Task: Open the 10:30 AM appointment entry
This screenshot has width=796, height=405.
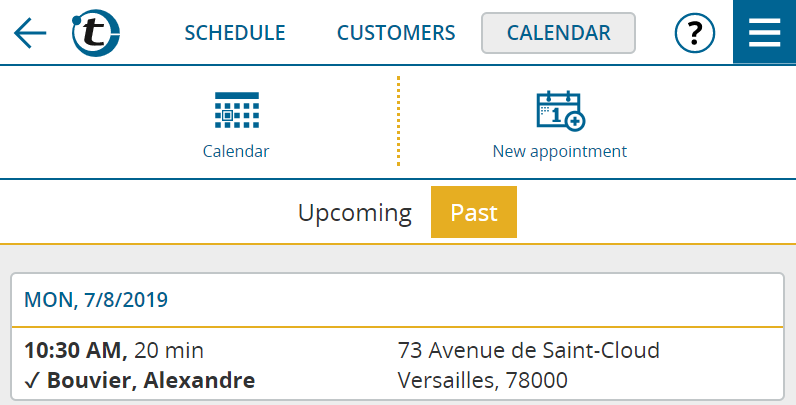Action: [x=397, y=365]
